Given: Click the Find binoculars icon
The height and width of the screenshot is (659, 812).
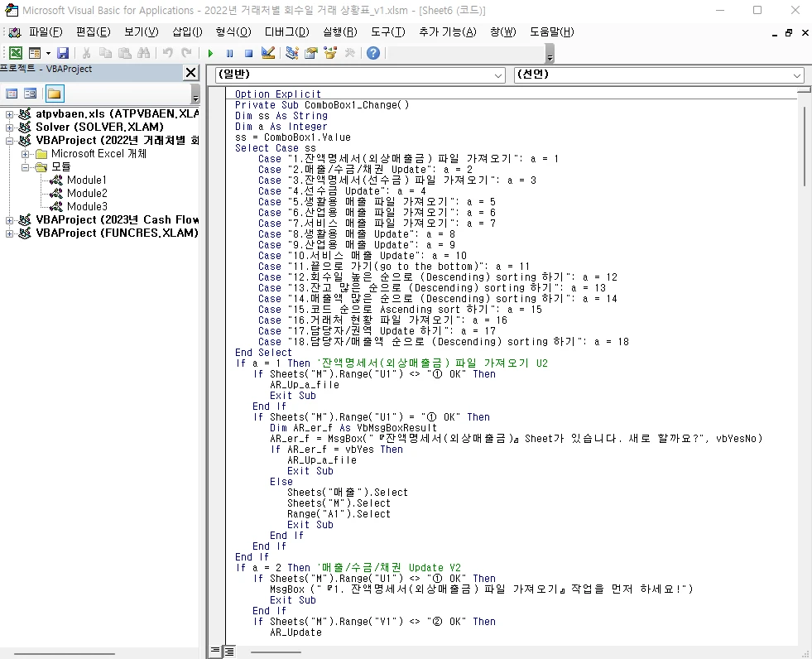Looking at the screenshot, I should [x=142, y=53].
